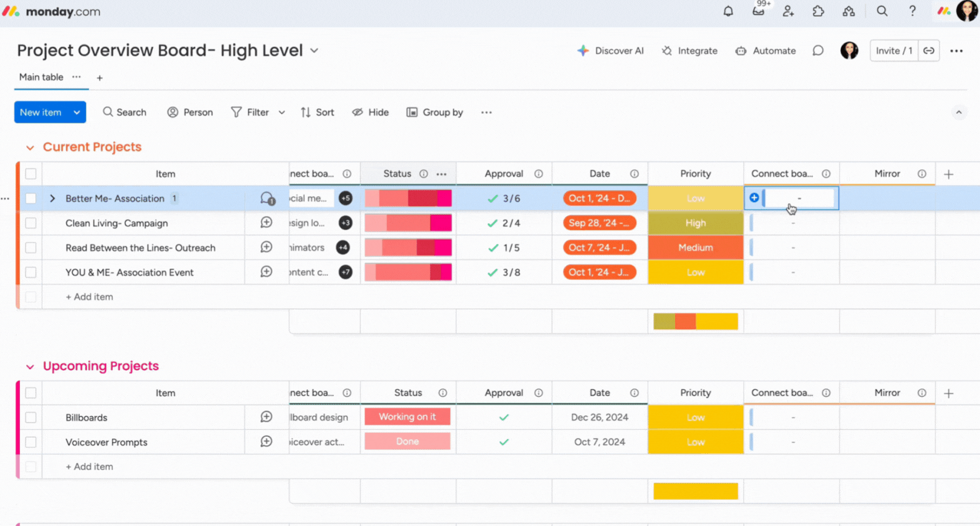Filter by Person
This screenshot has height=526, width=980.
pyautogui.click(x=190, y=112)
